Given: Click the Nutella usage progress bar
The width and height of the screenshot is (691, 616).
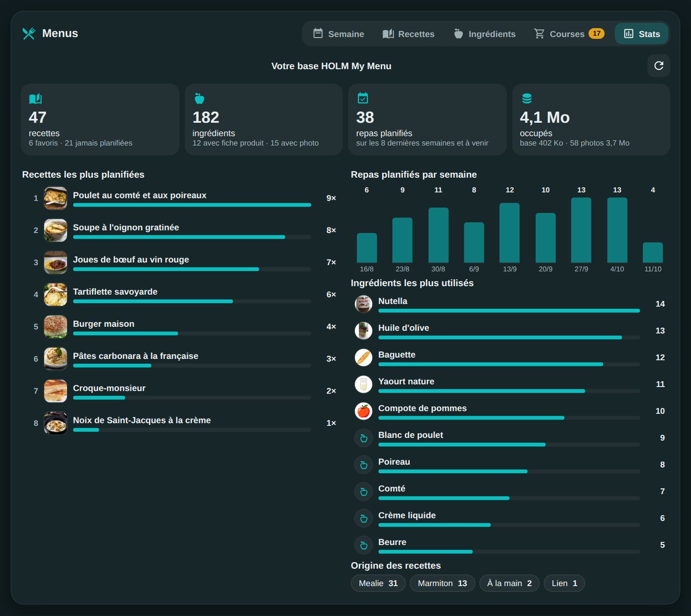Looking at the screenshot, I should pos(509,311).
